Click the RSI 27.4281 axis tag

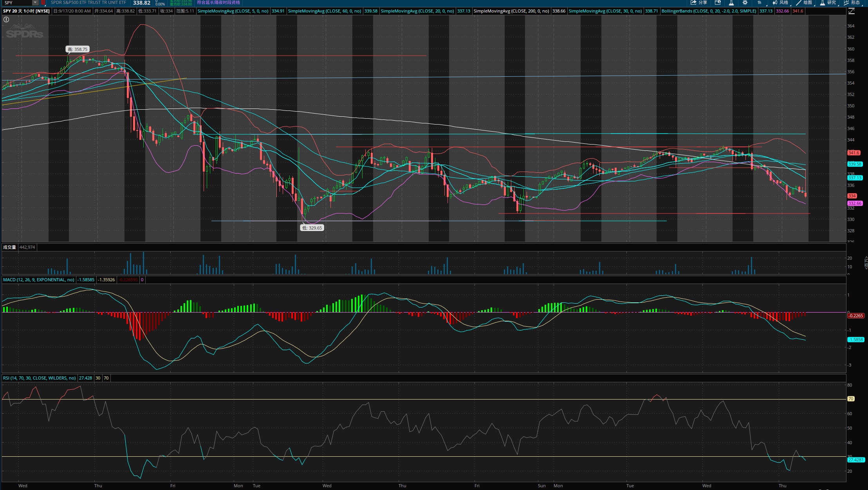click(856, 460)
